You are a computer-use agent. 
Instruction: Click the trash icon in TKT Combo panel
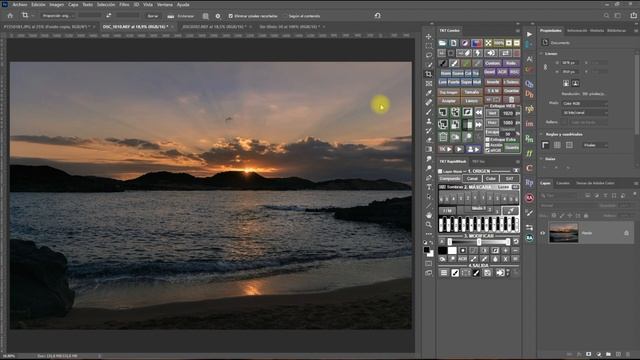tap(511, 100)
